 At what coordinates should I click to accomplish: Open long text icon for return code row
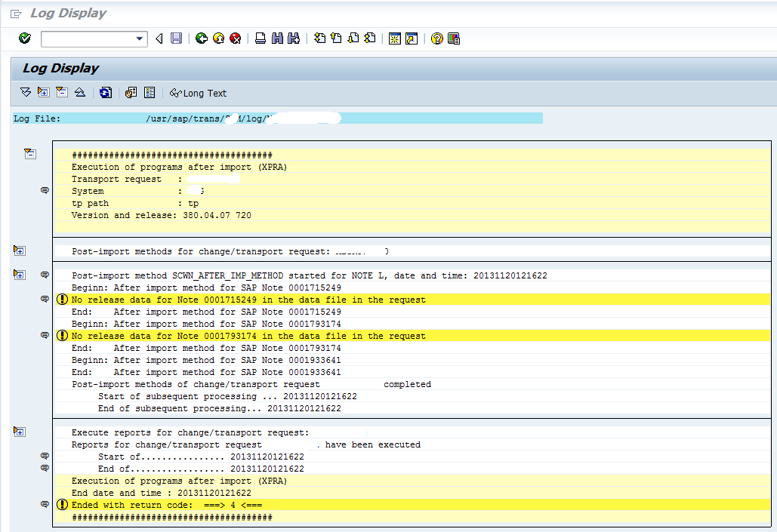[45, 504]
